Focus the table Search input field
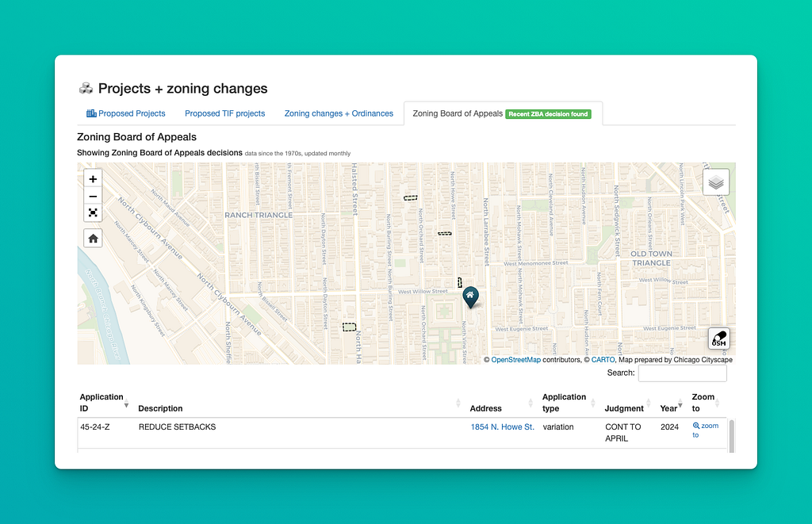The image size is (812, 524). coord(682,373)
